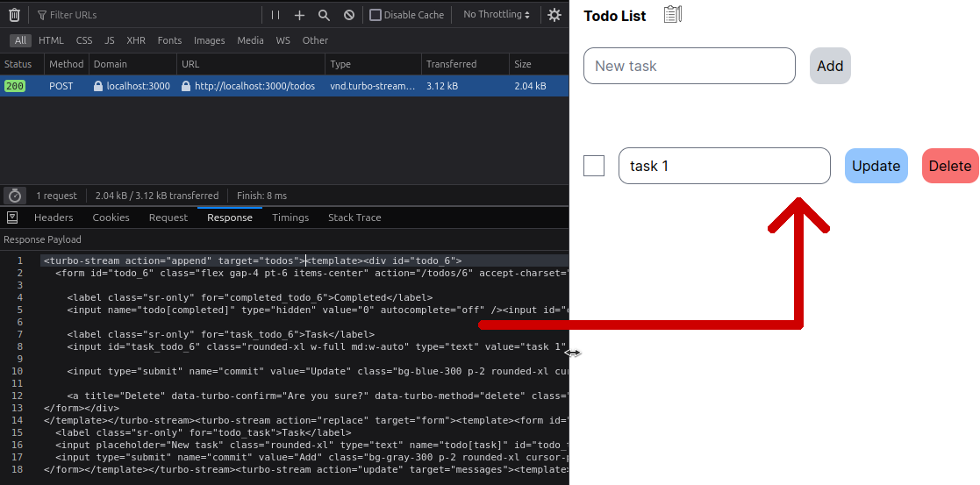Pause network request recording
The height and width of the screenshot is (485, 980).
tap(275, 15)
